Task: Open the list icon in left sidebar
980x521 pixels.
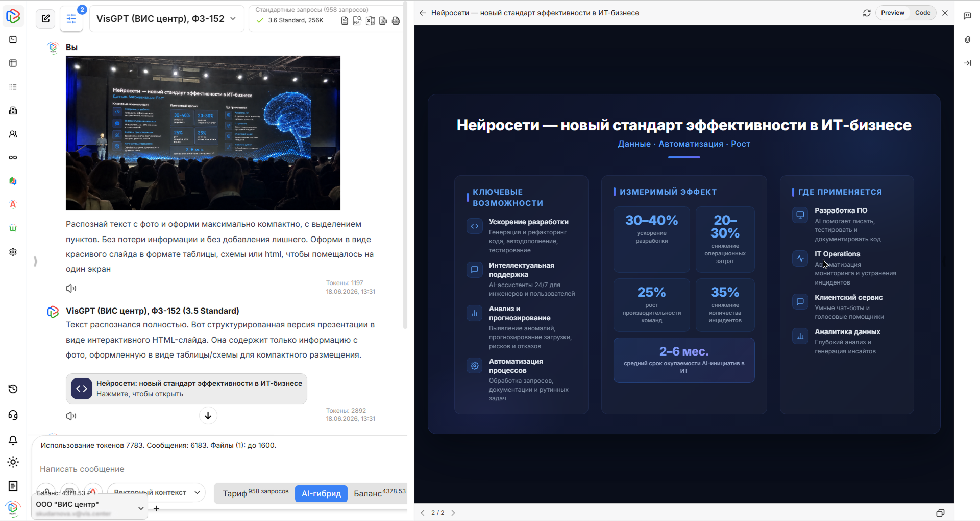Action: [x=13, y=87]
